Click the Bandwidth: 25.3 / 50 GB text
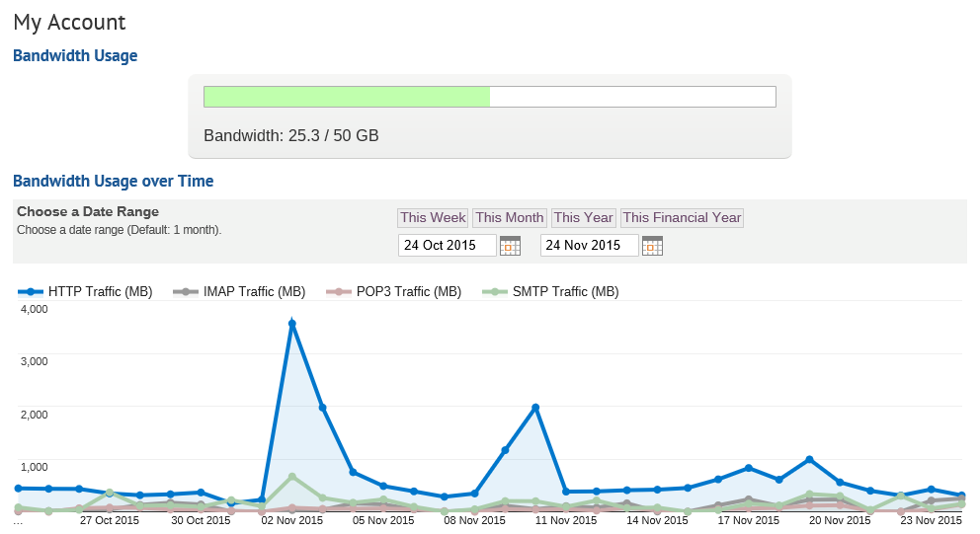 [291, 135]
